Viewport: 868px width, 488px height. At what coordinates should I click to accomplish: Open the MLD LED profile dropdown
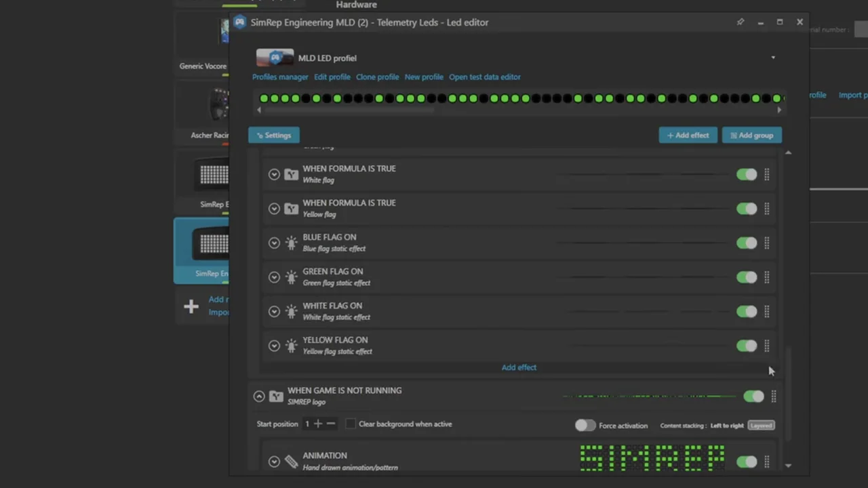coord(773,58)
